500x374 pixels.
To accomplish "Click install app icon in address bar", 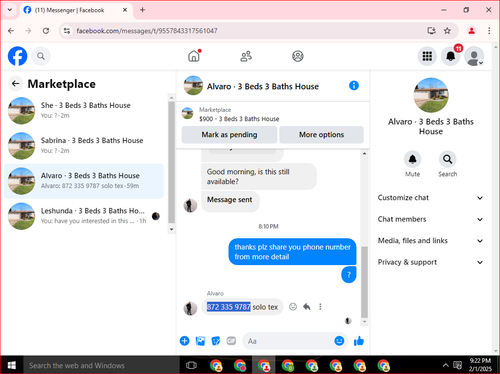I will 431,31.
